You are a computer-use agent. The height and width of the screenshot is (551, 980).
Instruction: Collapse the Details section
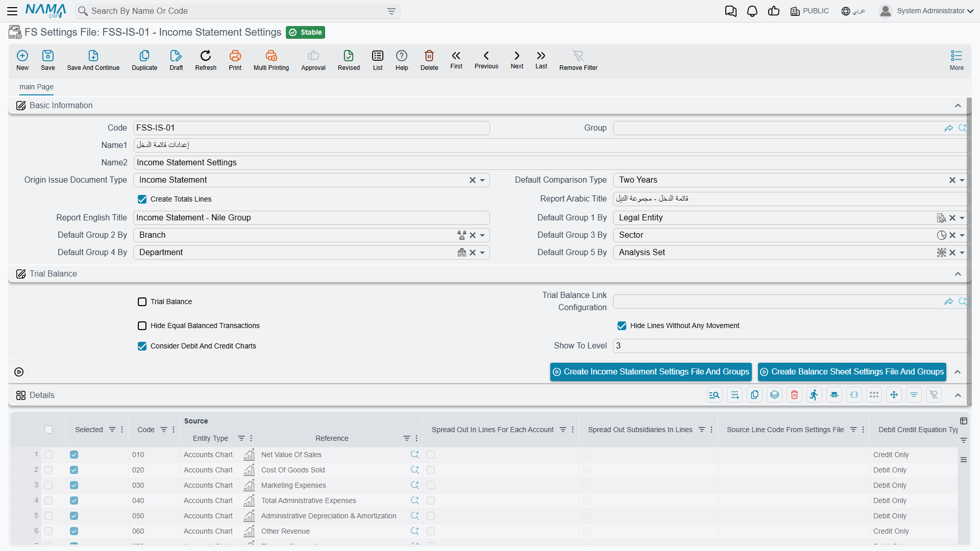[x=958, y=395]
